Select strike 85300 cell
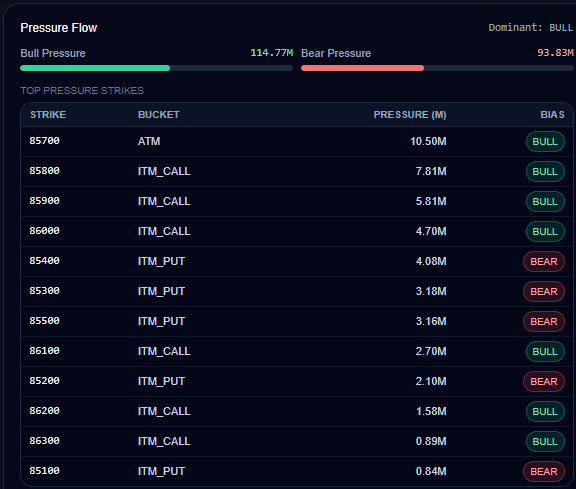This screenshot has height=489, width=576. point(44,291)
